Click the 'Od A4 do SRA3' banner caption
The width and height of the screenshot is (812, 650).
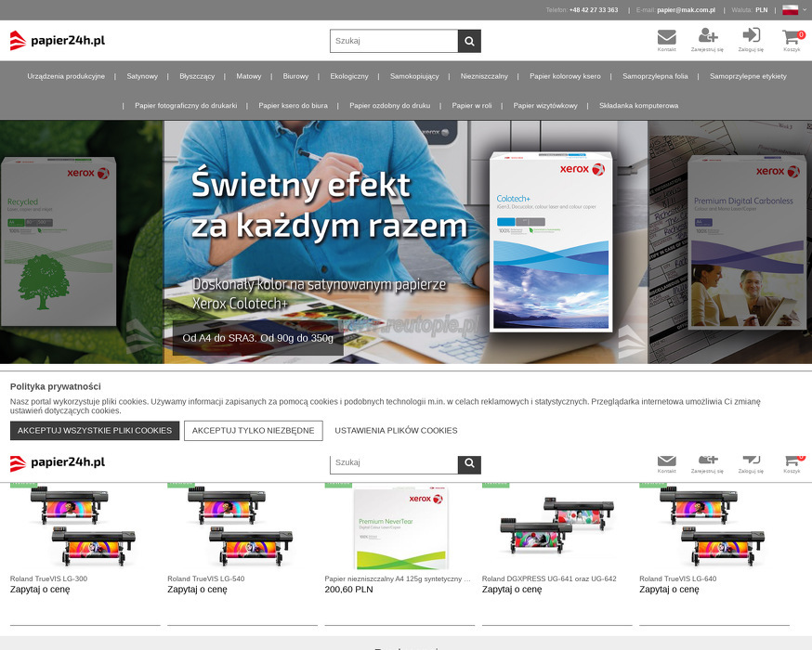pos(258,338)
